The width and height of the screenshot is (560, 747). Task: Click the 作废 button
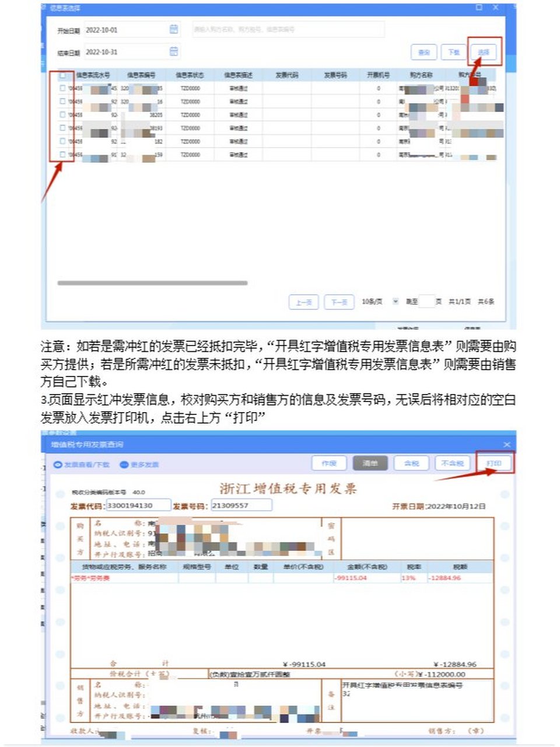coord(330,463)
